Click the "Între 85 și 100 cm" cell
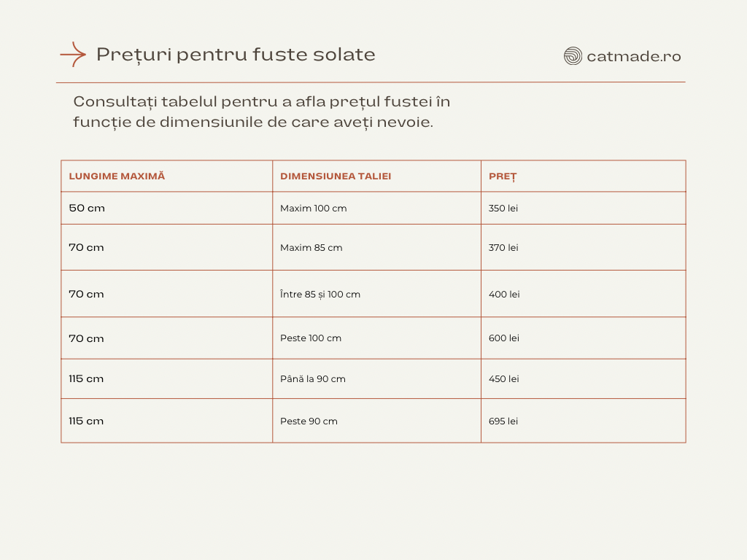This screenshot has width=747, height=560. click(x=320, y=295)
